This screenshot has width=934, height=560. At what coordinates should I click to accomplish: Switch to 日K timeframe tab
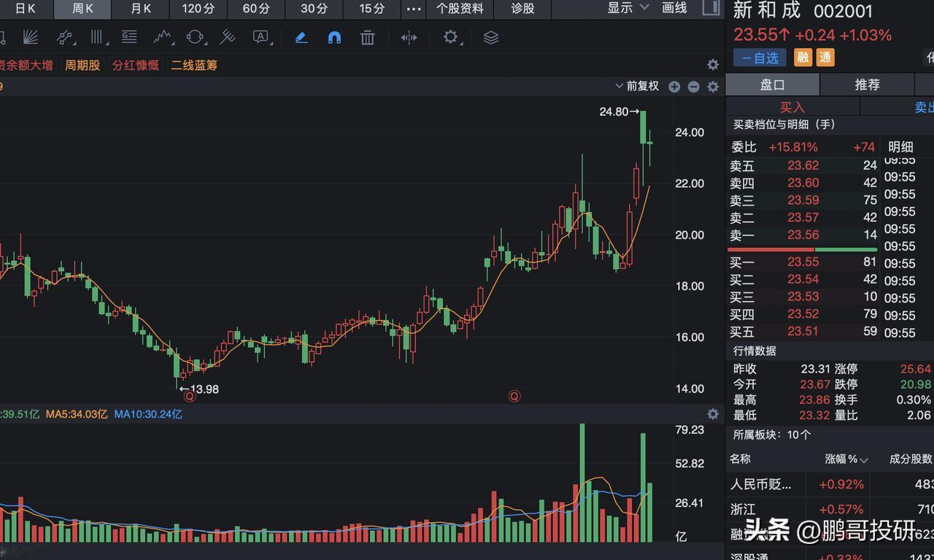tap(26, 9)
